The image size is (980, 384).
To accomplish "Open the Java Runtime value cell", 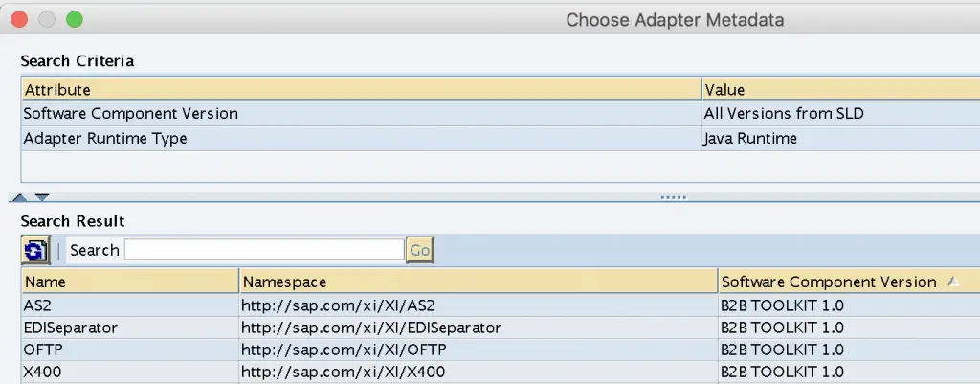I will tap(840, 138).
